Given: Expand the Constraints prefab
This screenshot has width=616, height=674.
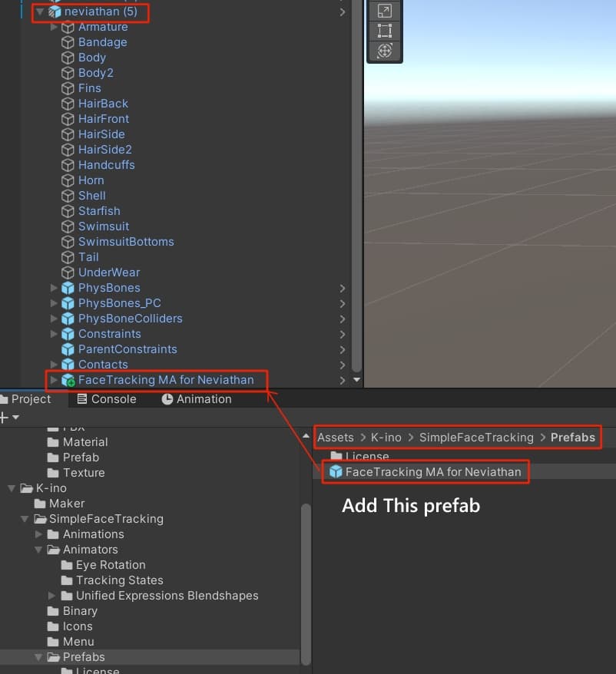Looking at the screenshot, I should pos(54,334).
